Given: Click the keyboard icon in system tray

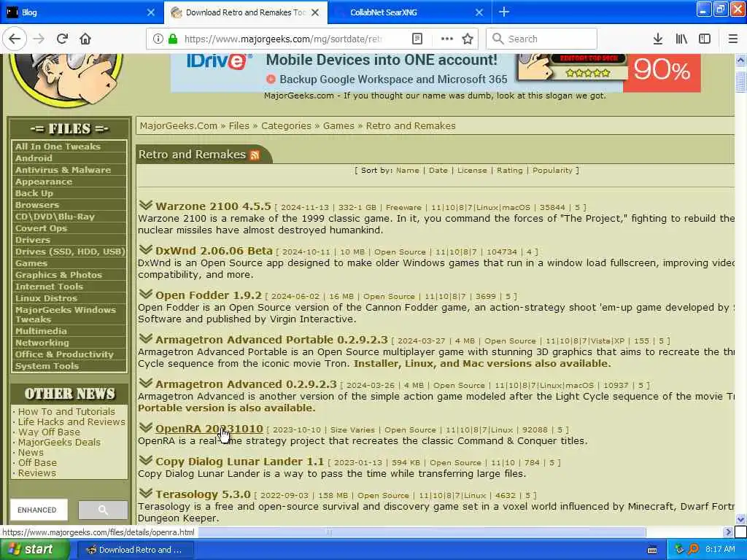Looking at the screenshot, I should [x=653, y=550].
